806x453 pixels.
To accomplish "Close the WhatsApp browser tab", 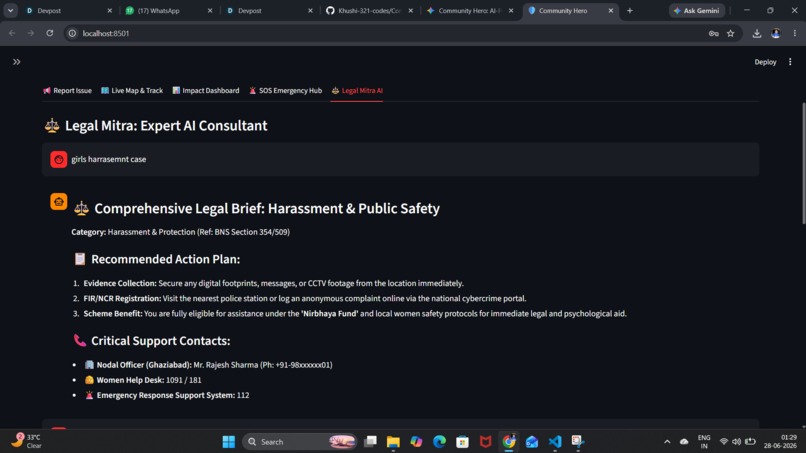I will pos(210,10).
